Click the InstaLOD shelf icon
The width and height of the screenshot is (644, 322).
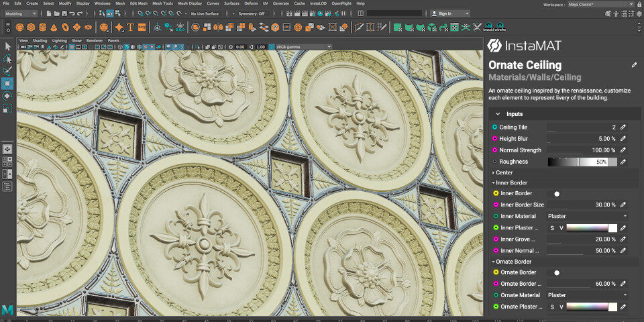(x=488, y=27)
